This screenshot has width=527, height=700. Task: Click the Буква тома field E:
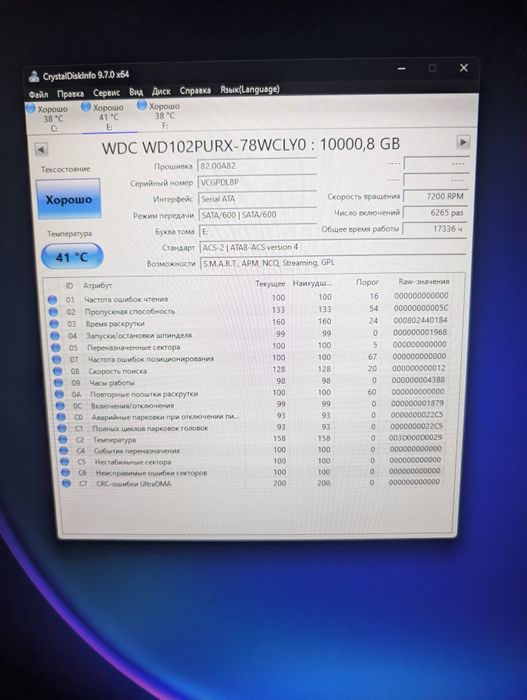click(258, 231)
